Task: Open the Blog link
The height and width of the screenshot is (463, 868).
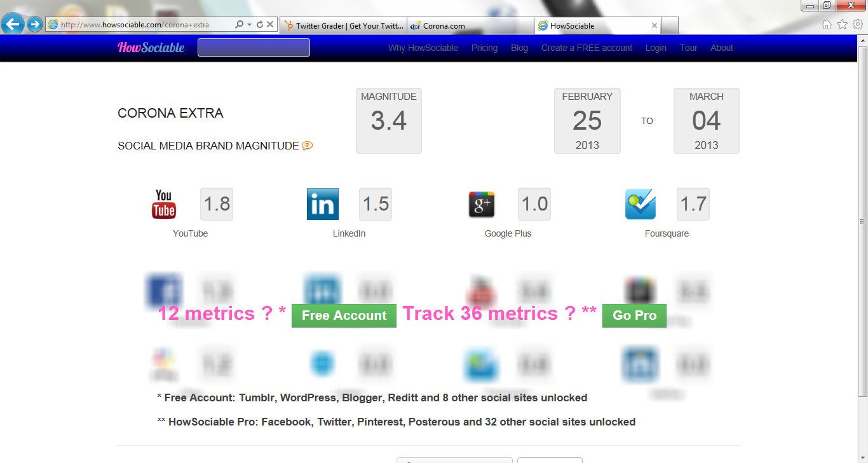Action: tap(519, 48)
